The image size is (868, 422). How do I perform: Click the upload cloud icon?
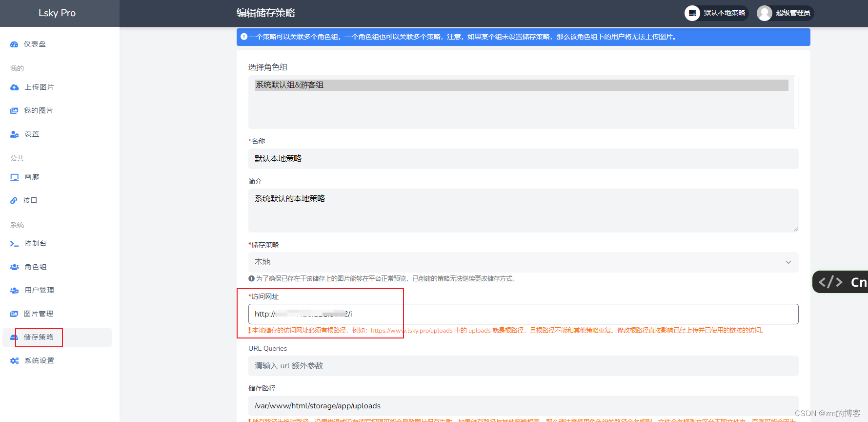tap(15, 87)
